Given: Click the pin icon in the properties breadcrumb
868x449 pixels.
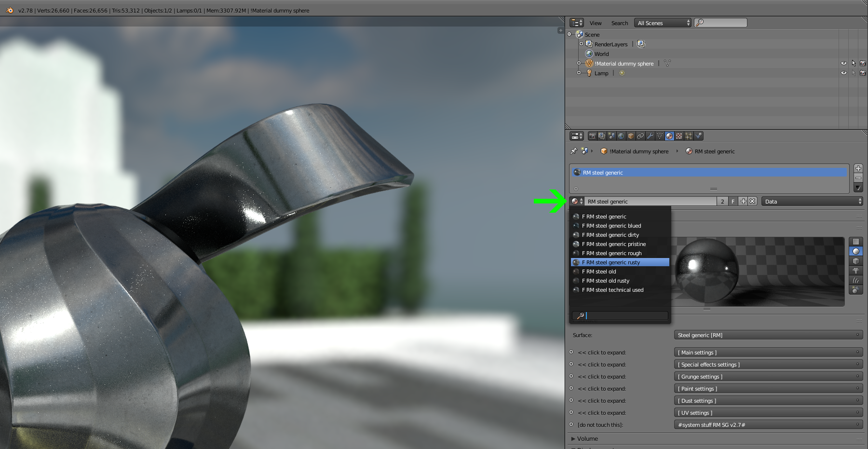Looking at the screenshot, I should (x=573, y=151).
